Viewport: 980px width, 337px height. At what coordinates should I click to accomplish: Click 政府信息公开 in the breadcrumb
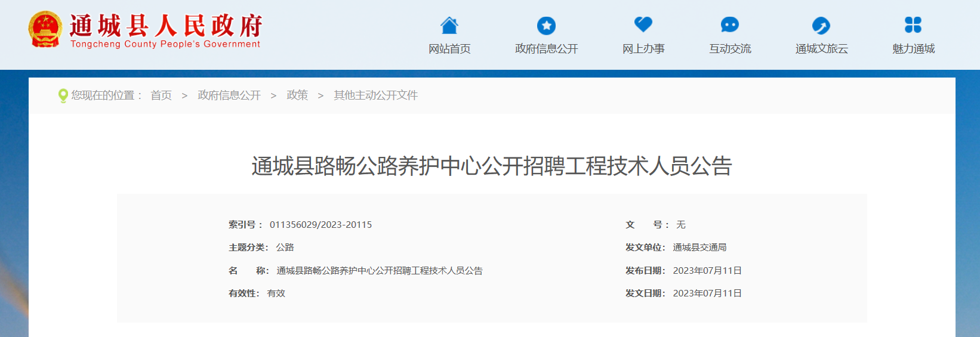229,95
